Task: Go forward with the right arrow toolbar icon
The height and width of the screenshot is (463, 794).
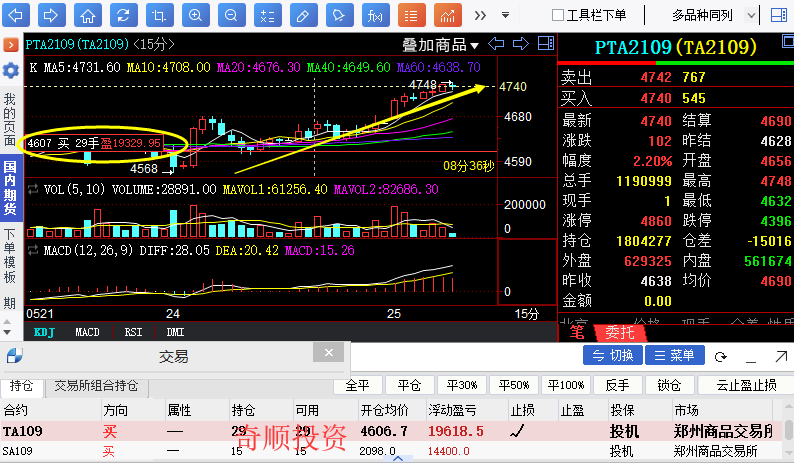Action: click(x=51, y=15)
